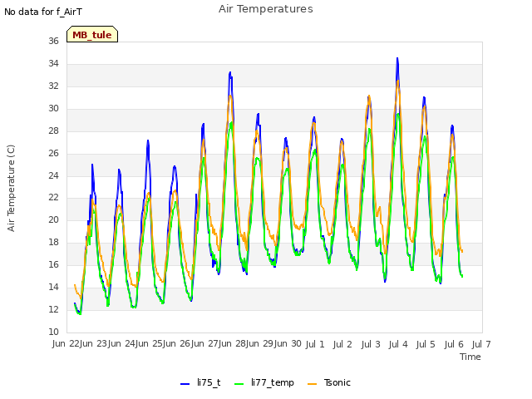Click the orange Tsonic legend swatch
Image resolution: width=532 pixels, height=399 pixels.
tap(313, 384)
